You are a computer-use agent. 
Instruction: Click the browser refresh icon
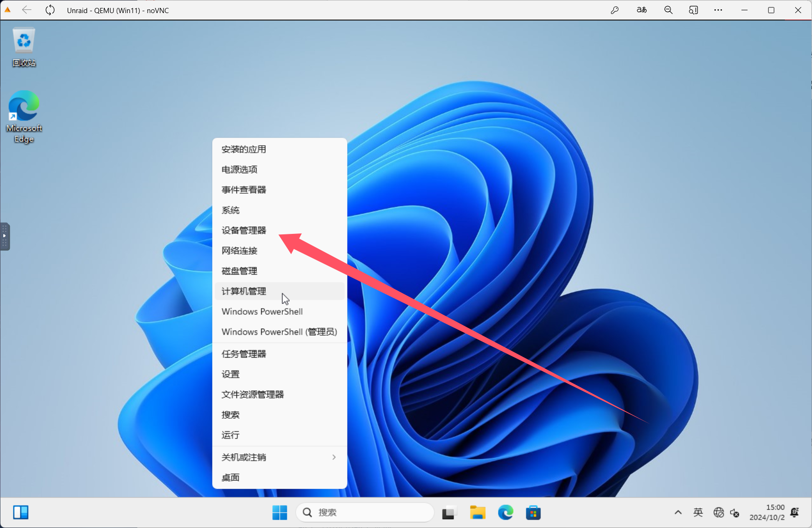[50, 10]
